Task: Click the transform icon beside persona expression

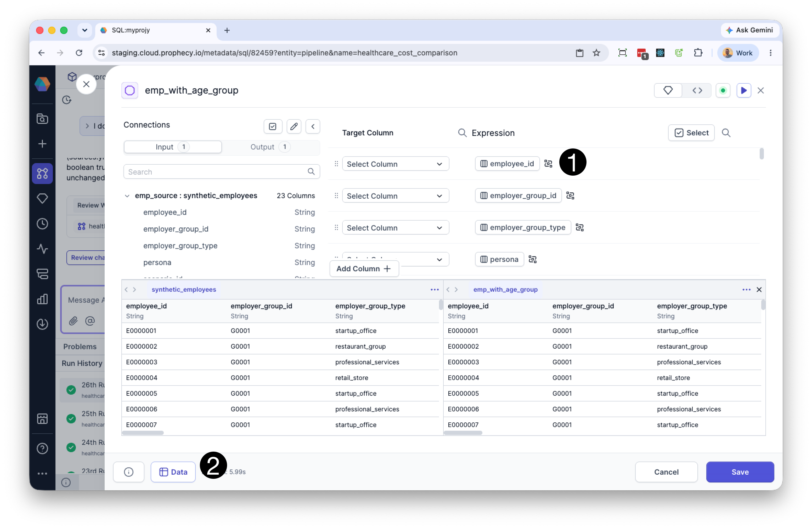Action: pyautogui.click(x=532, y=259)
